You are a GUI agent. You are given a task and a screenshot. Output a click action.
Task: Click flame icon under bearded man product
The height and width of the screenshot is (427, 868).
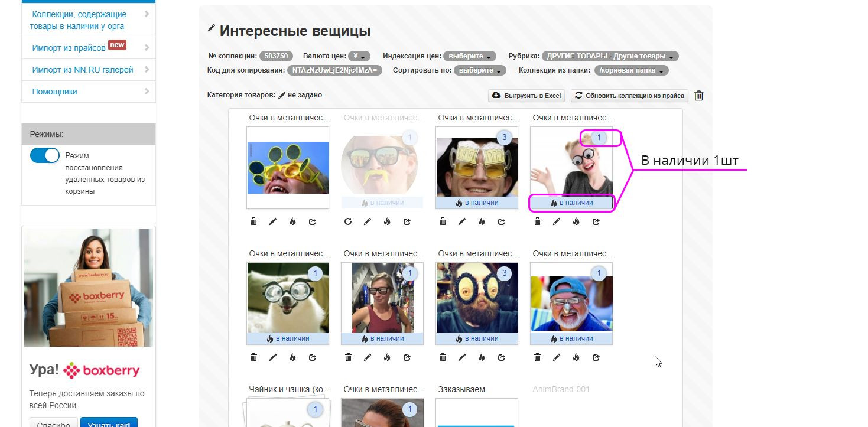482,357
